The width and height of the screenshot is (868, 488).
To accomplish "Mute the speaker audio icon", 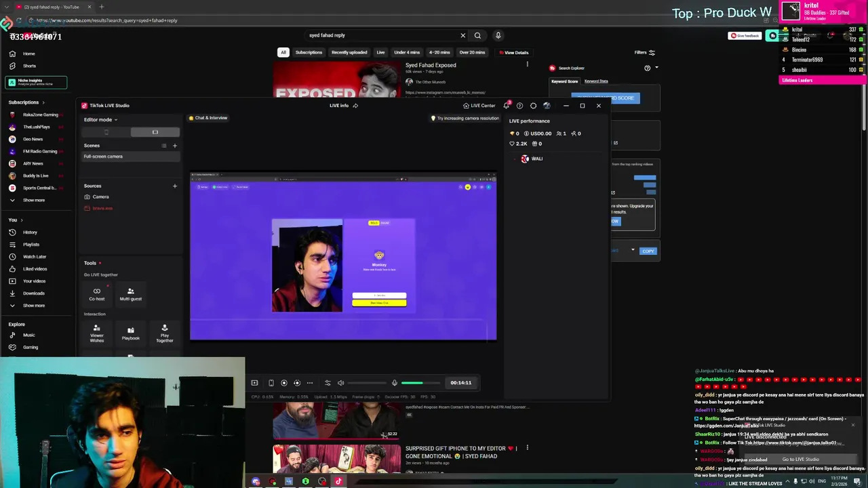I will click(340, 383).
